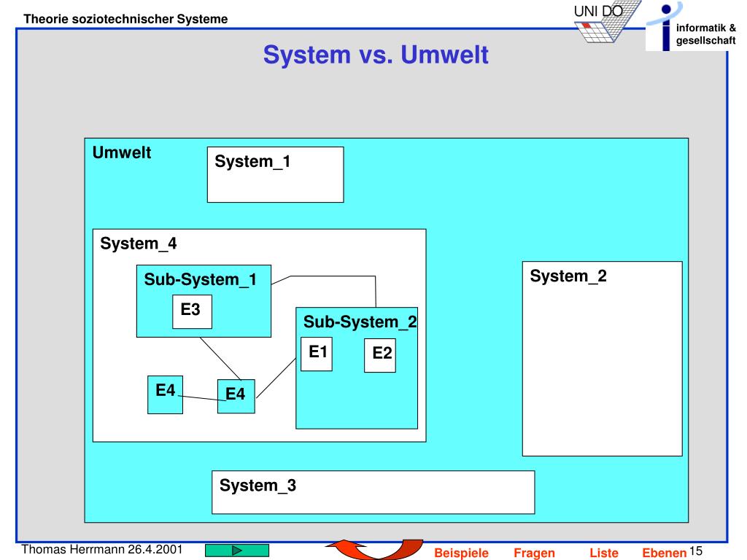The height and width of the screenshot is (560, 747).
Task: Click the System_4 label
Action: (x=138, y=244)
